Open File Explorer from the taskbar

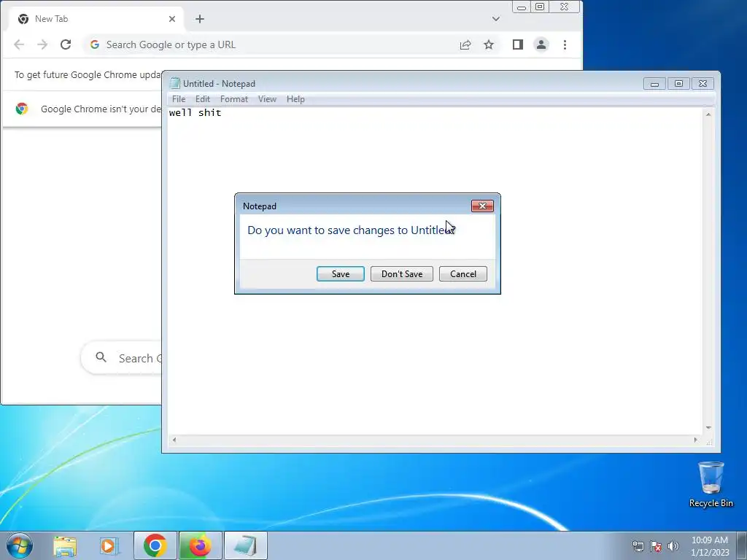point(65,546)
